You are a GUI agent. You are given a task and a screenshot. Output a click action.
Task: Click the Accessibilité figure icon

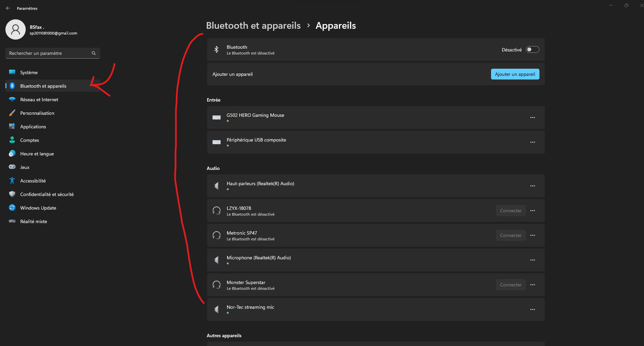click(x=12, y=180)
